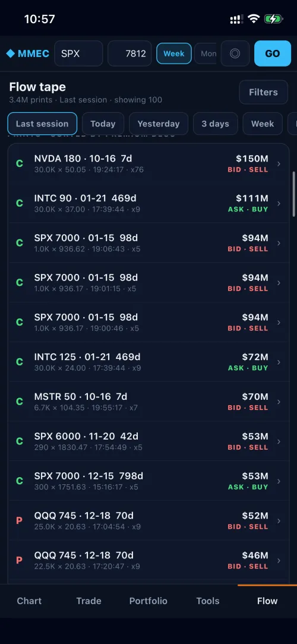
Task: Open the circular target icon button
Action: [x=235, y=53]
